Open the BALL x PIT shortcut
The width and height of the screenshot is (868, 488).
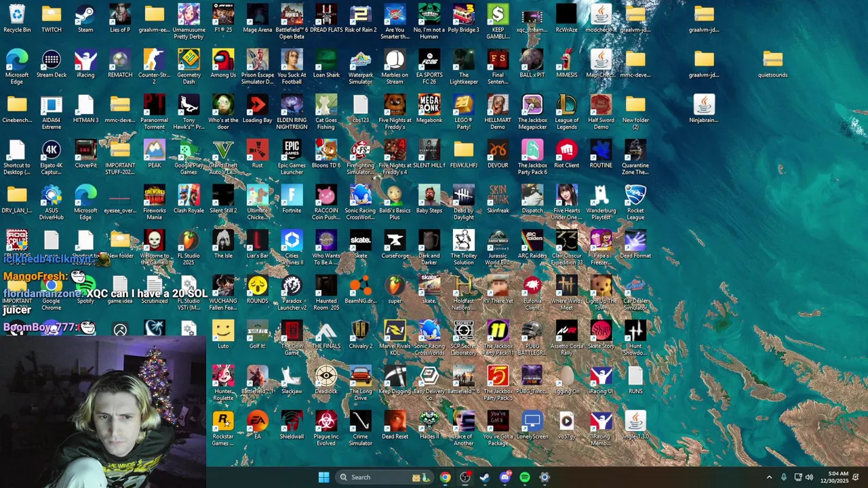tap(532, 64)
